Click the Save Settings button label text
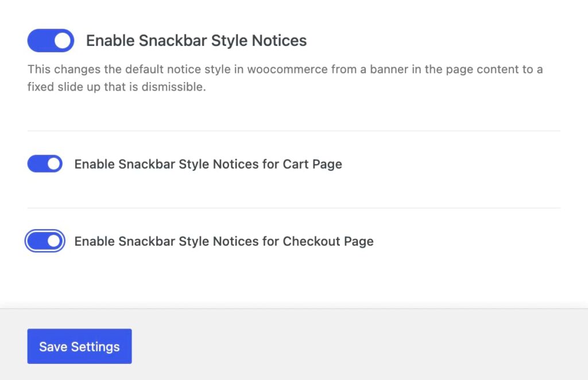 click(x=79, y=346)
